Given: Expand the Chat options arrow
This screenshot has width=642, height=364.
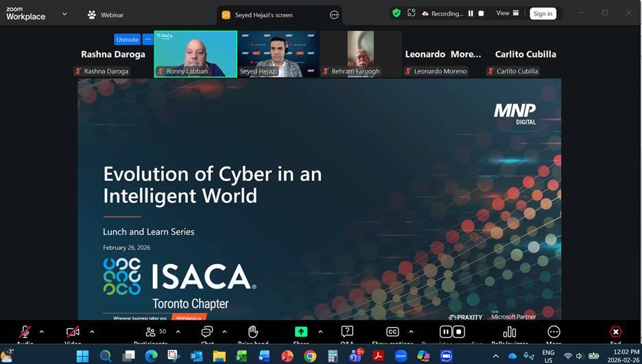Looking at the screenshot, I should (224, 332).
